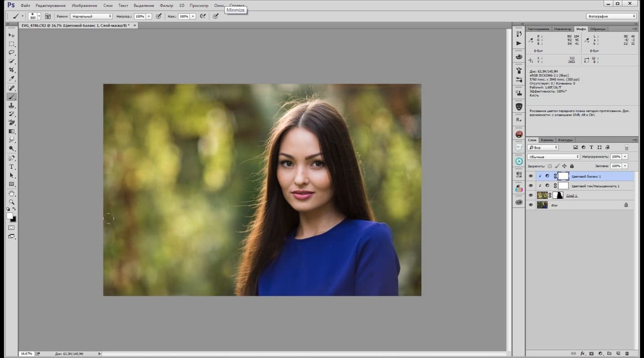
Task: Select the Horizontal Type tool
Action: click(12, 167)
